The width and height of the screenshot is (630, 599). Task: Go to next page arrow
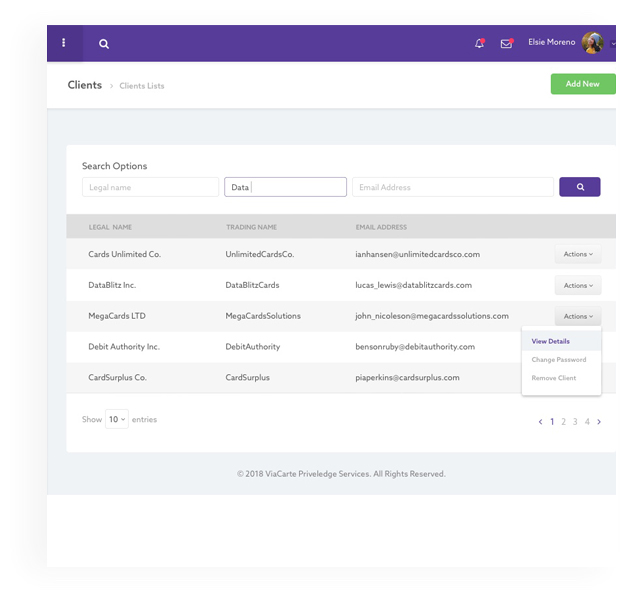(x=599, y=422)
